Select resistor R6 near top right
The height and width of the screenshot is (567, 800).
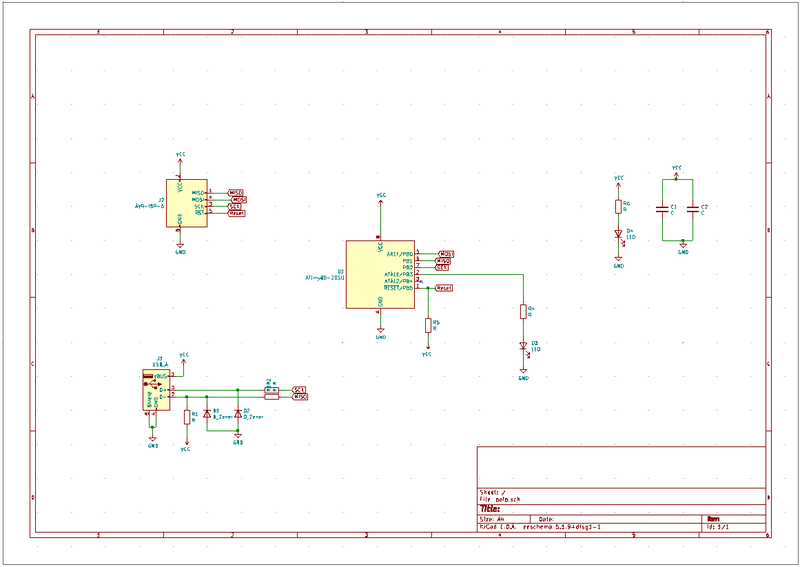(618, 207)
